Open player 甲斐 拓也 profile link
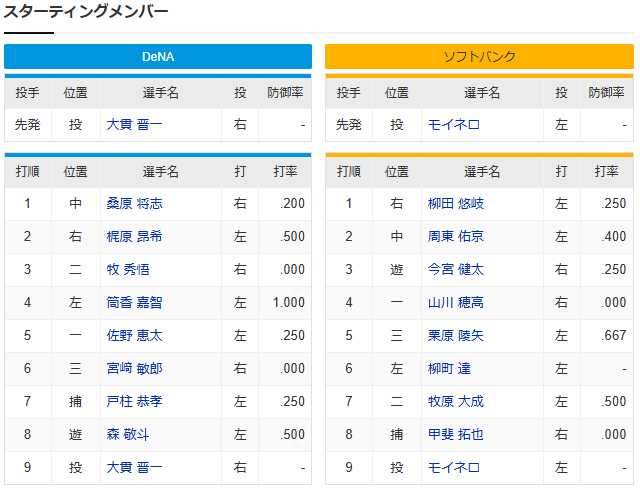640x490 pixels. [456, 434]
